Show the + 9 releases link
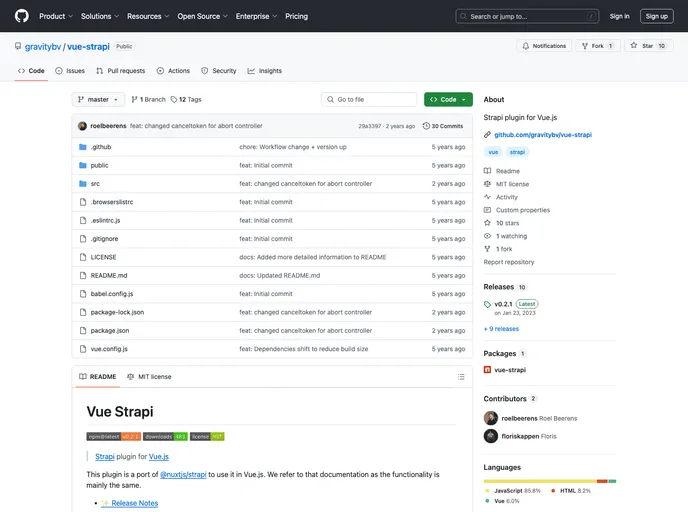Viewport: 688px width, 512px height. click(501, 329)
